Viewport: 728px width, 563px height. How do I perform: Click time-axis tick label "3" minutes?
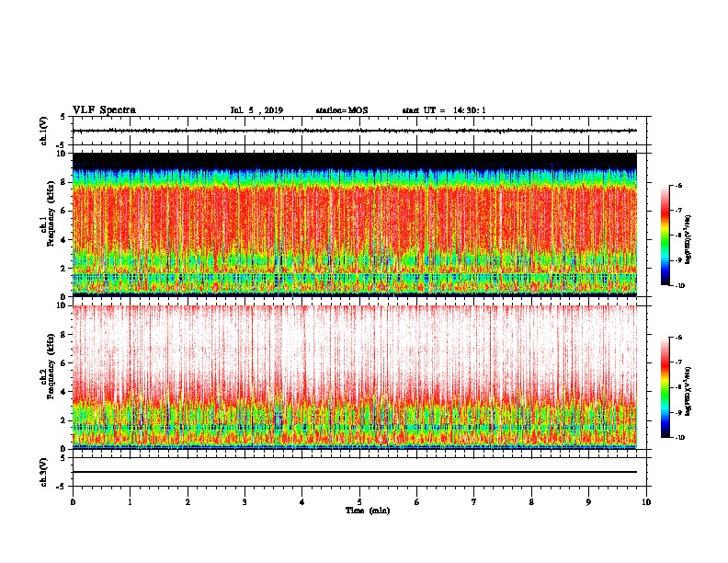pos(245,502)
